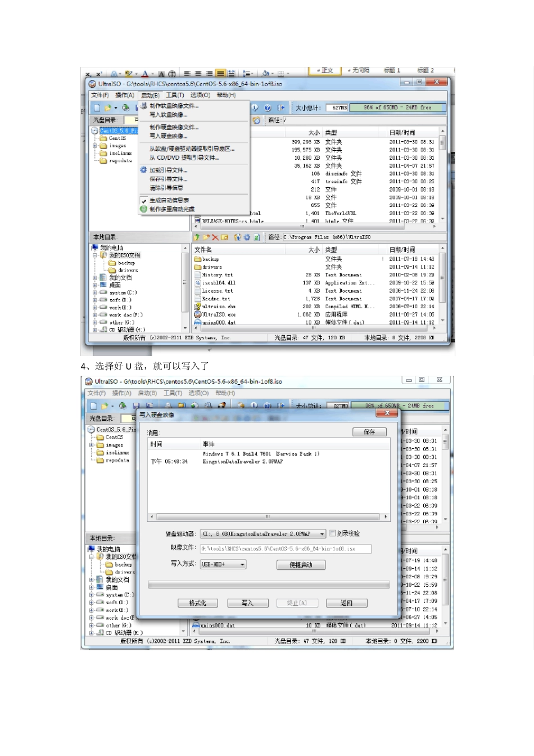
Task: Click the UltraISO.exe file icon in the local file list
Action: point(198,314)
